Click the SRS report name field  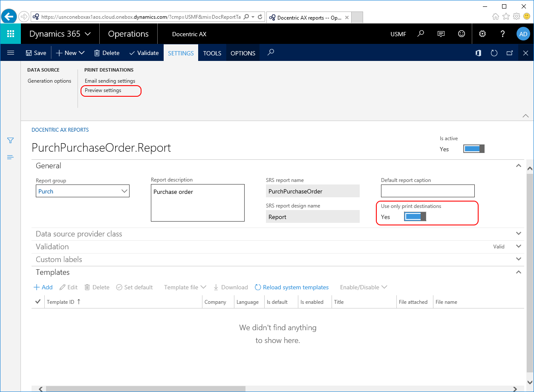coord(313,191)
